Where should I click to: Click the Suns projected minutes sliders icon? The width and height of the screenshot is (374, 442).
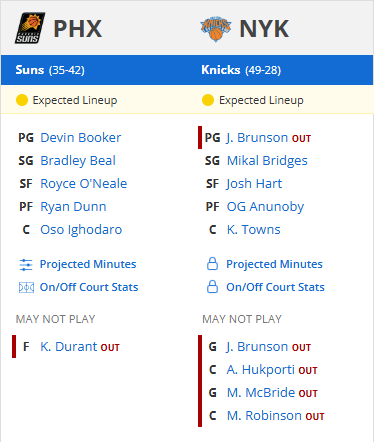tap(26, 265)
